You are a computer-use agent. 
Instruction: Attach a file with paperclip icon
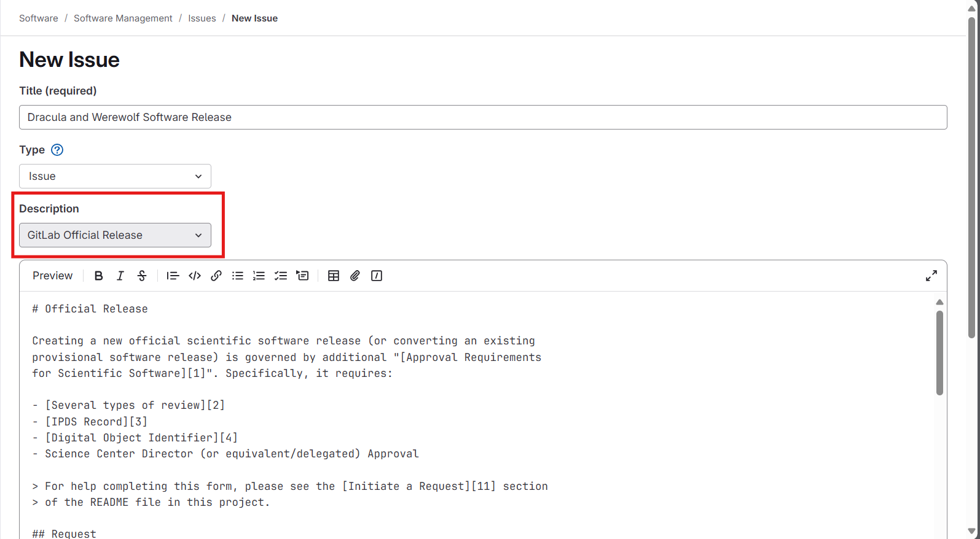point(355,276)
